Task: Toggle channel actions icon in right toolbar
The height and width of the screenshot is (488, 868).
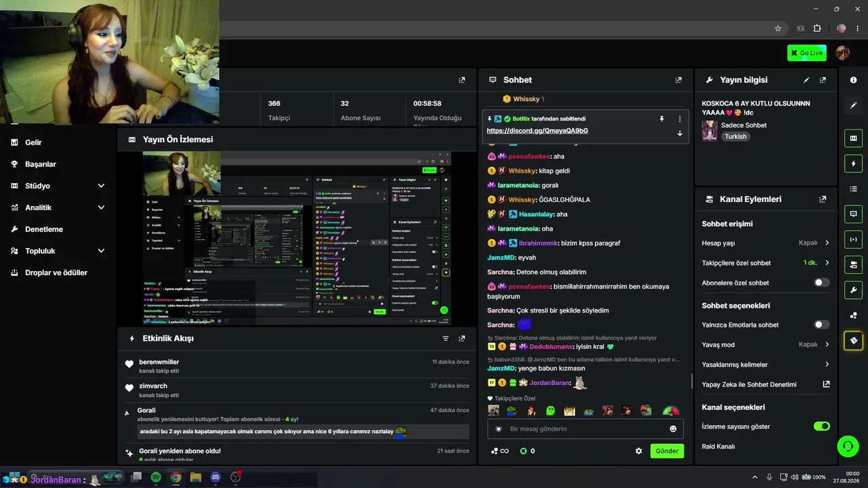Action: pos(853,264)
